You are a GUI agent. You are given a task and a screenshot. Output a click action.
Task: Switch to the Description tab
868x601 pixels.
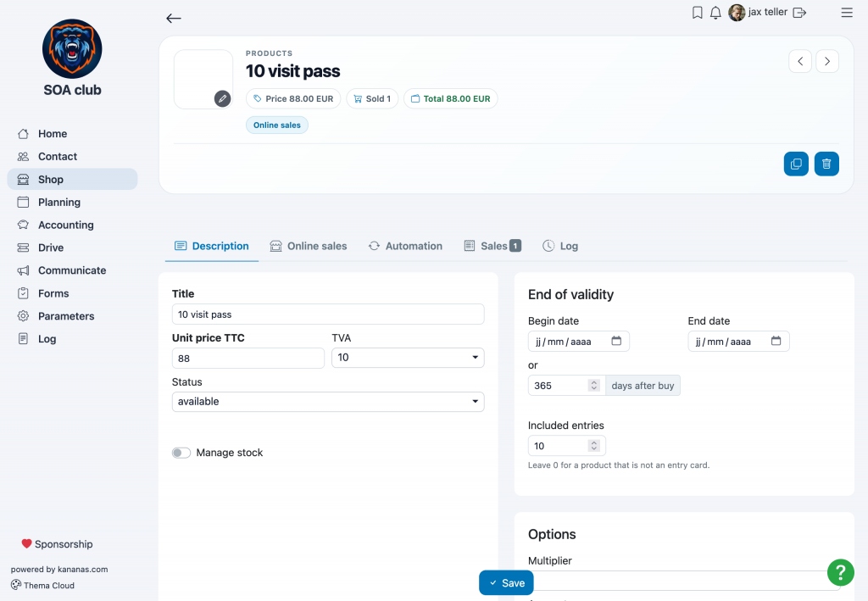(211, 247)
